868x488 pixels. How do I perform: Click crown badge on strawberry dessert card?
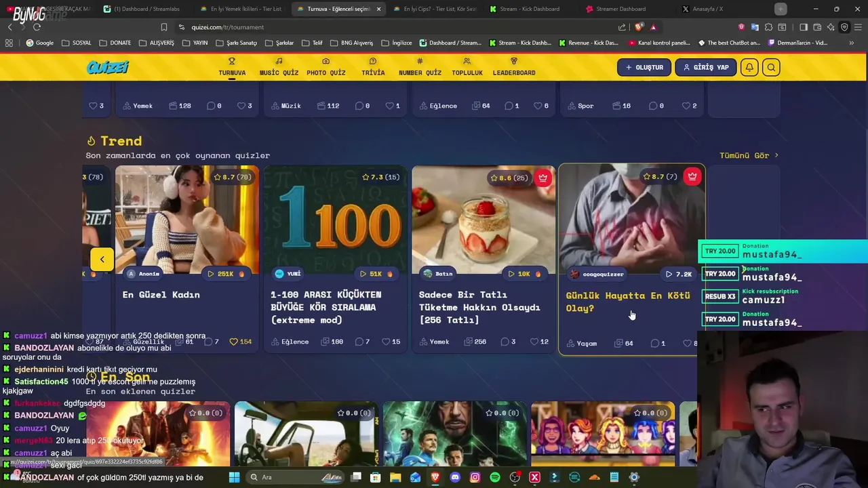click(542, 178)
